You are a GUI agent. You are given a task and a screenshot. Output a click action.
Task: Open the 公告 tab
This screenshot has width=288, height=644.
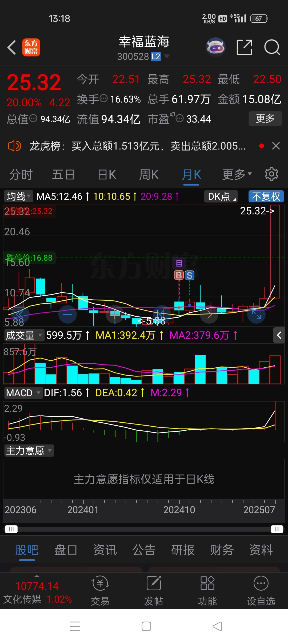point(144,550)
